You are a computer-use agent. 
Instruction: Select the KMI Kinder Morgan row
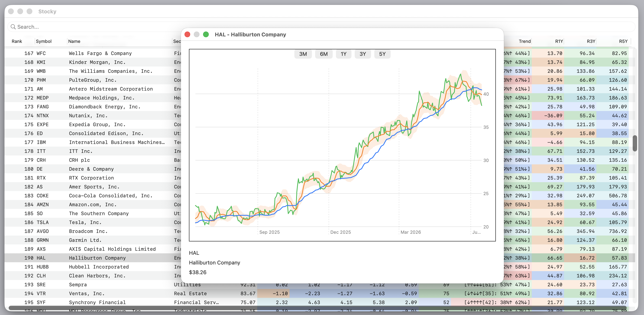pos(320,62)
